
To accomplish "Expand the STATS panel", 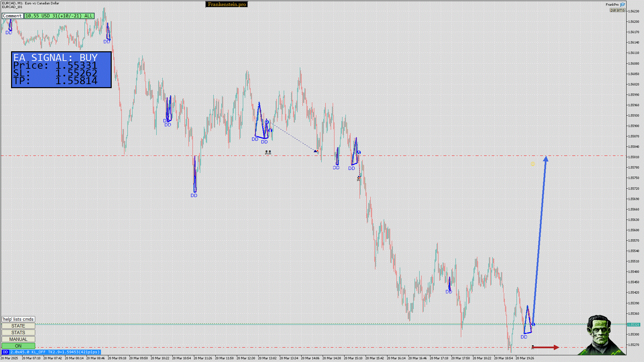I will pyautogui.click(x=18, y=333).
